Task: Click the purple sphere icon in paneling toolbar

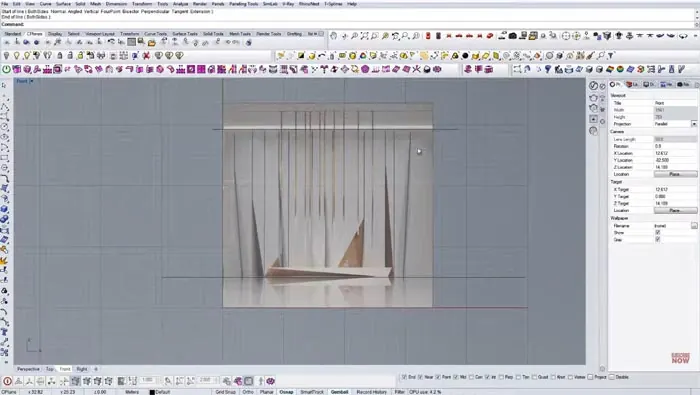Action: pos(365,70)
